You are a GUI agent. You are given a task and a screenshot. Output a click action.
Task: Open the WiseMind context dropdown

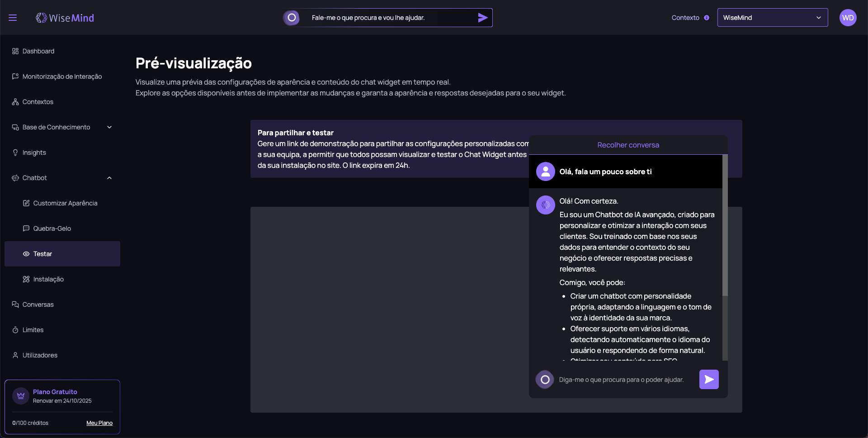[772, 18]
